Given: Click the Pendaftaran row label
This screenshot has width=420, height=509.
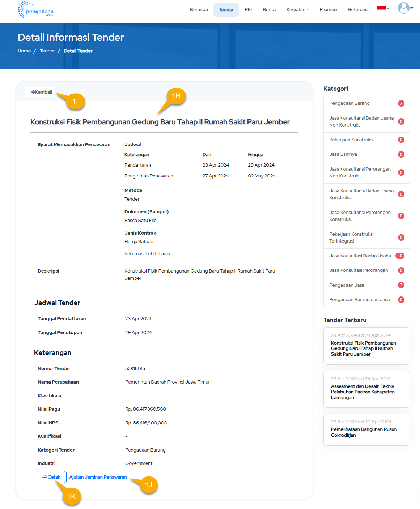Looking at the screenshot, I should [138, 165].
